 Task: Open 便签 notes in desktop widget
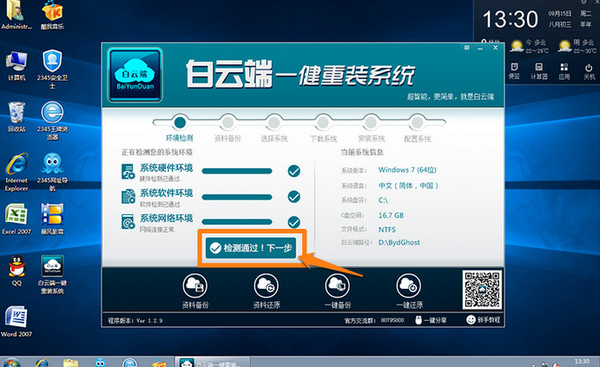click(x=514, y=71)
